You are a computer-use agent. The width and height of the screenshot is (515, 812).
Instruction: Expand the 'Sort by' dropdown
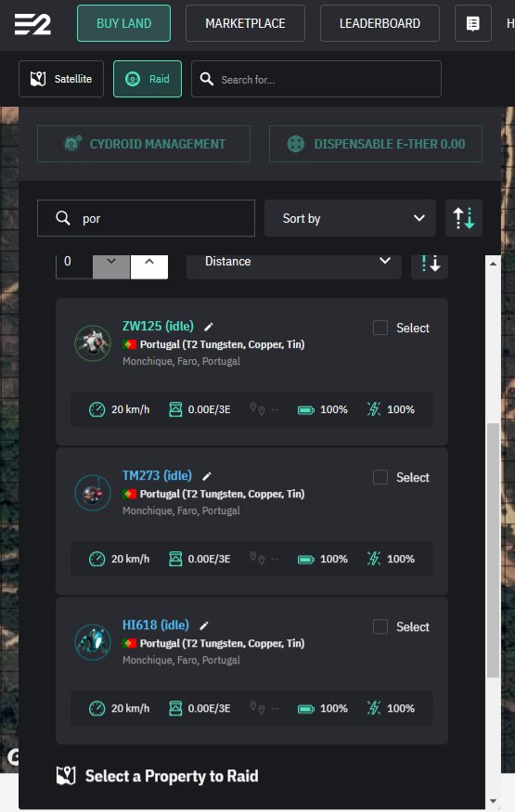tap(351, 218)
